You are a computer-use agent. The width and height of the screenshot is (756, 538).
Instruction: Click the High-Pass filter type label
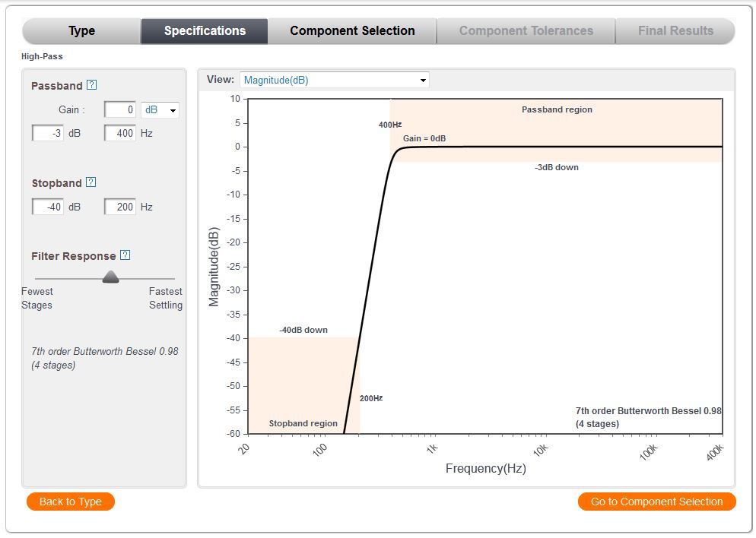tap(42, 56)
